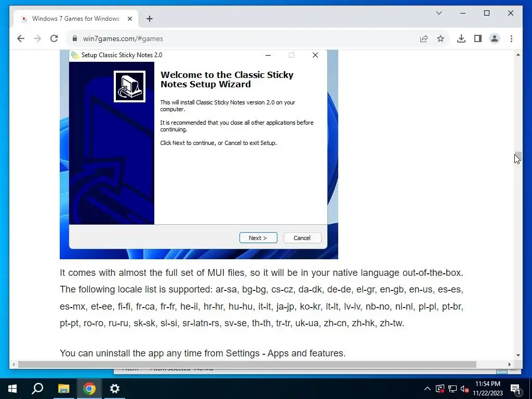
Task: Click the Setup Classic Sticky Notes screenshot image
Action: (199, 154)
